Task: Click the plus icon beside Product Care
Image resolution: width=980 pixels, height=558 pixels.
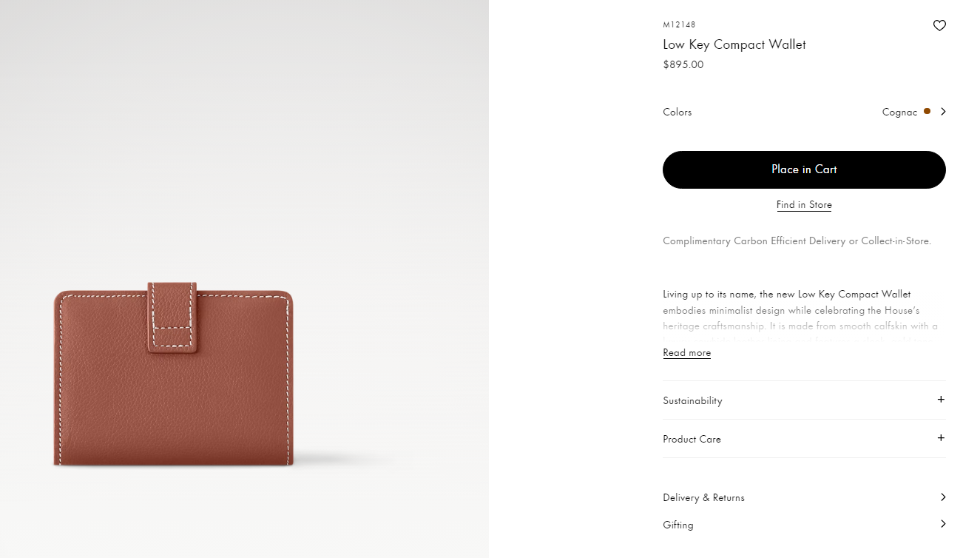Action: point(941,438)
